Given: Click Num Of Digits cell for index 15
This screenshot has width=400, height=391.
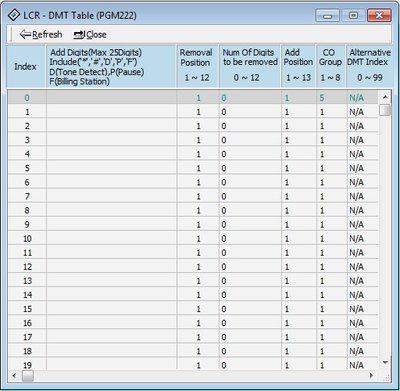Looking at the screenshot, I should 250,309.
